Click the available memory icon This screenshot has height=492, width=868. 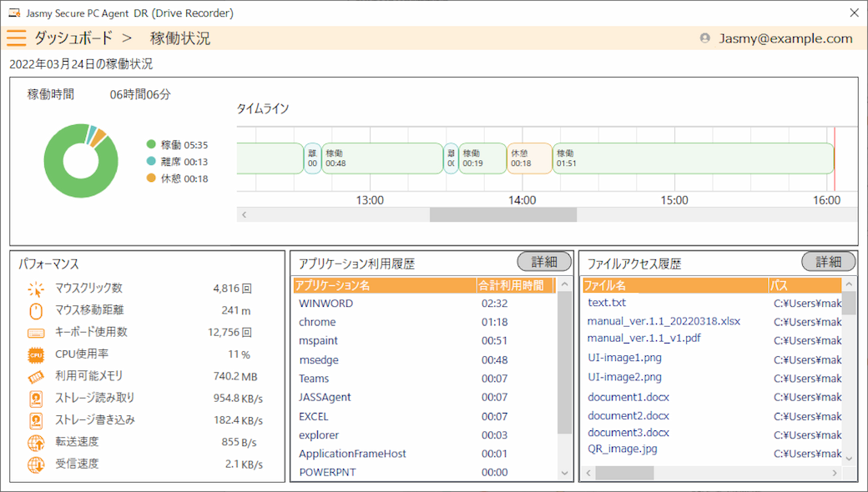36,377
